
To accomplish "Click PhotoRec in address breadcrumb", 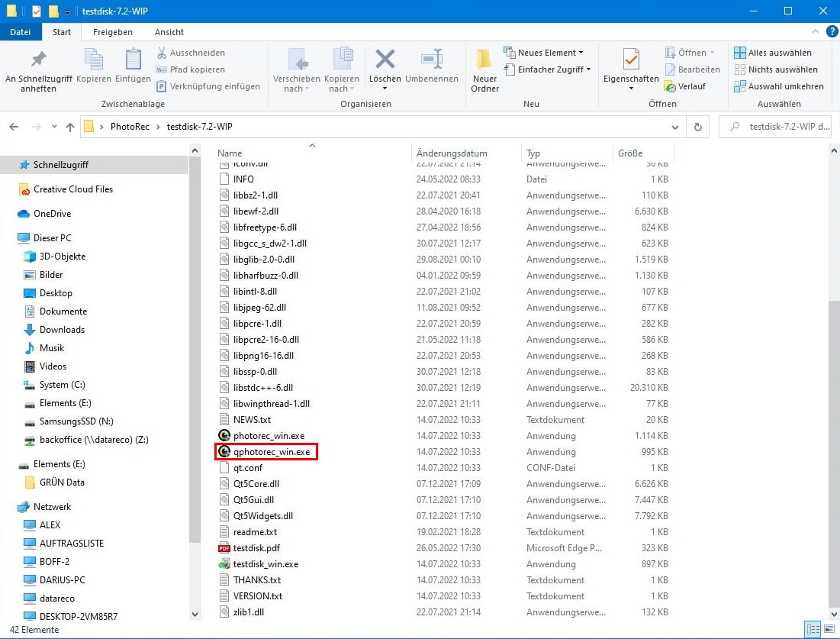I will coord(130,127).
